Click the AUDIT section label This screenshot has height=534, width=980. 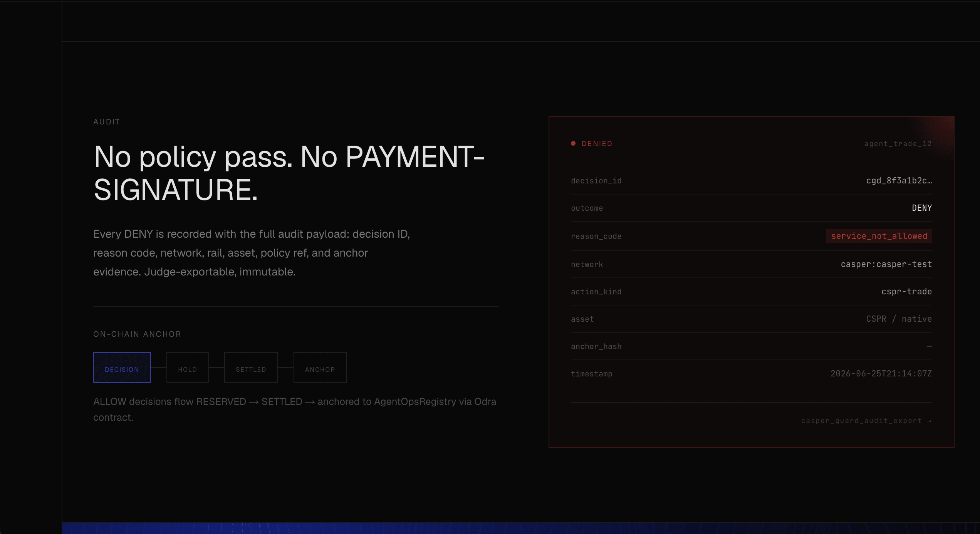(x=107, y=122)
